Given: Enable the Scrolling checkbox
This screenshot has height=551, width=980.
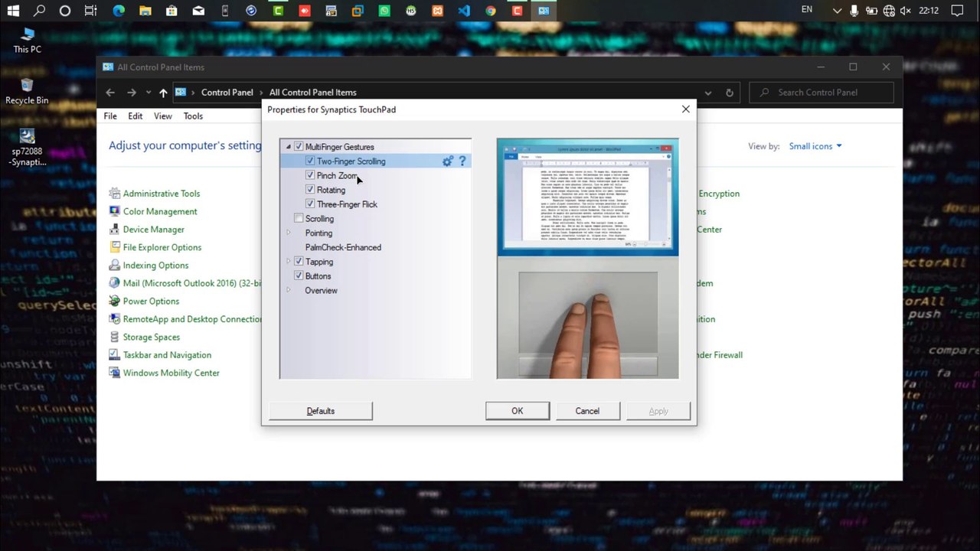Looking at the screenshot, I should (x=299, y=219).
